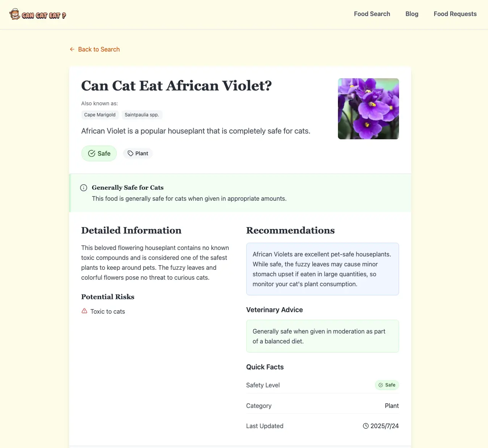Image resolution: width=488 pixels, height=448 pixels.
Task: Click the back arrow icon
Action: pos(72,49)
